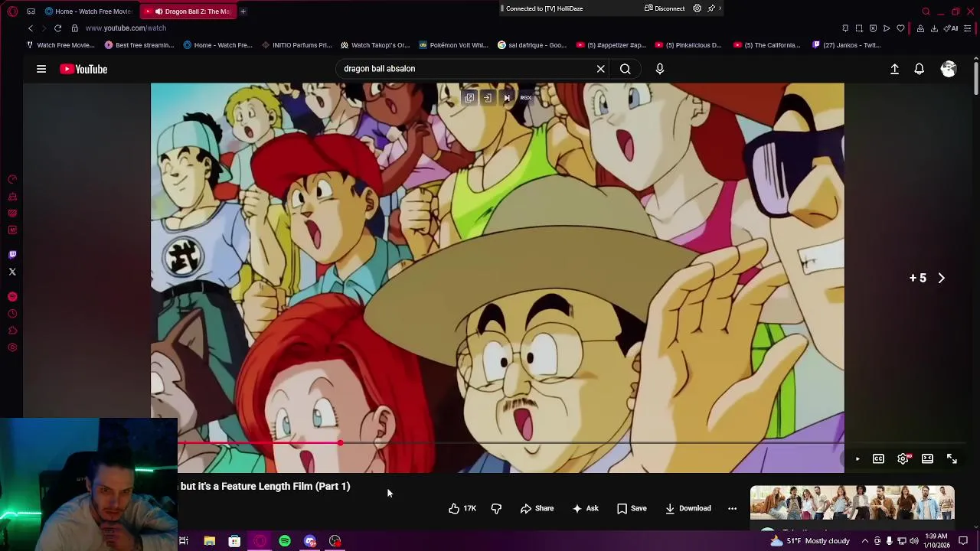980x551 pixels.
Task: Open Opera sidebar history clock icon
Action: (12, 314)
